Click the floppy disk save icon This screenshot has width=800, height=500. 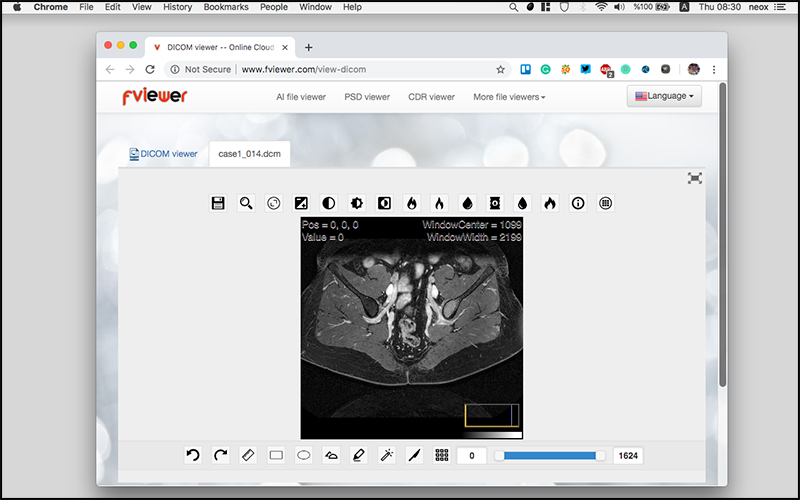click(x=218, y=203)
